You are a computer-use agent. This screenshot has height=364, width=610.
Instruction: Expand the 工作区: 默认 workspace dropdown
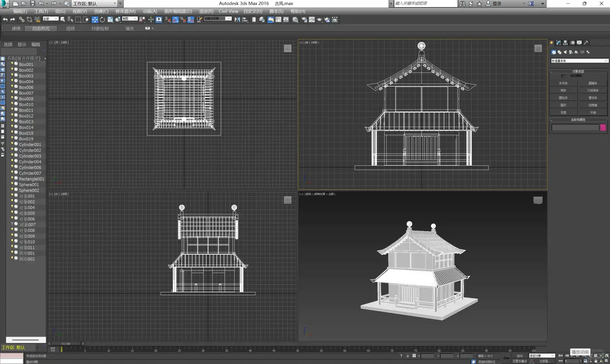(x=94, y=3)
